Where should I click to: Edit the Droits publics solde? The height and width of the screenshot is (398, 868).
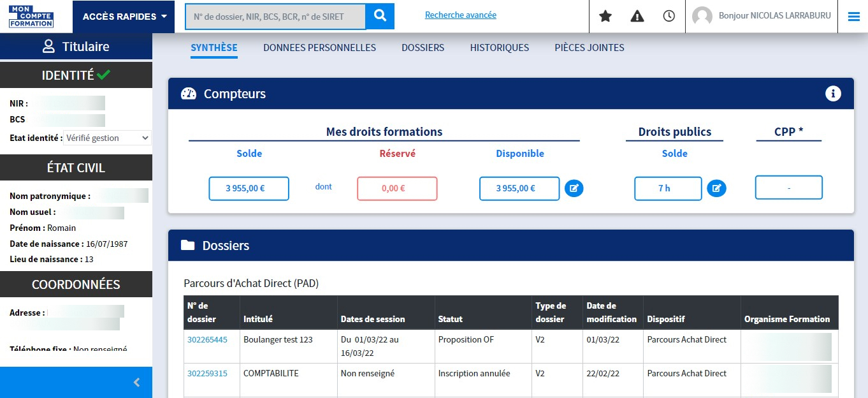(x=716, y=188)
